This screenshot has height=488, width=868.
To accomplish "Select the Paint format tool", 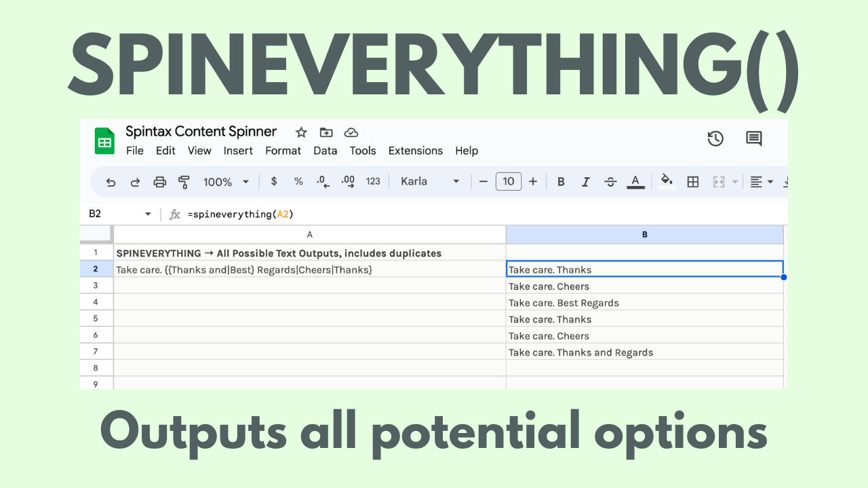I will click(x=184, y=181).
